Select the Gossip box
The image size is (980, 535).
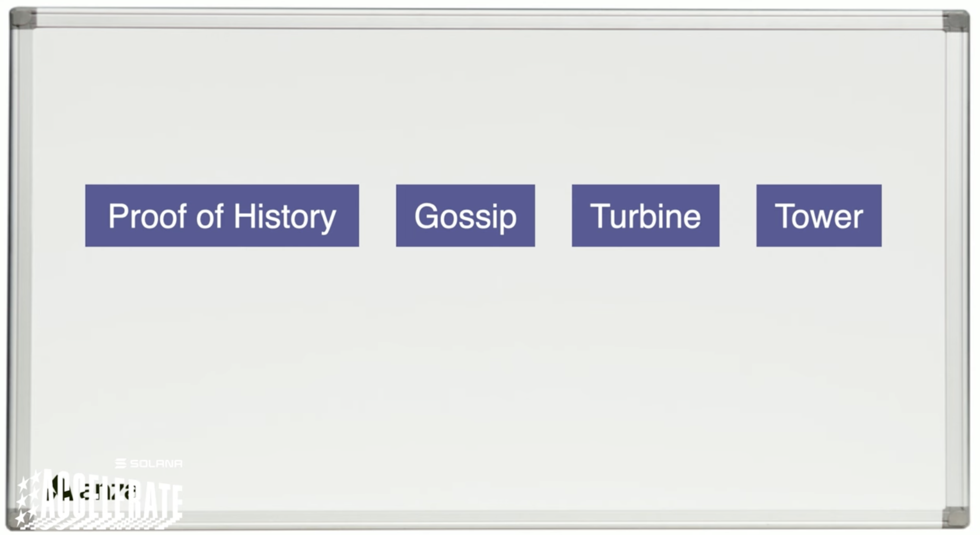[465, 215]
